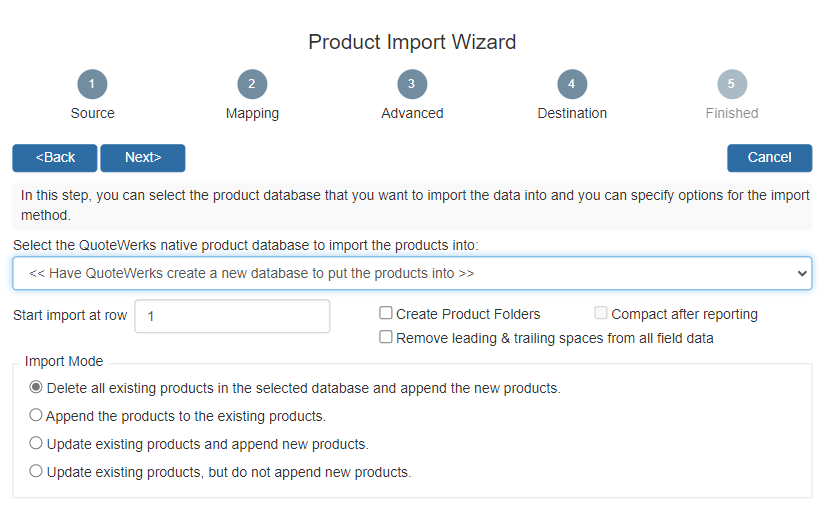Toggle the Compact after reporting checkbox

[601, 314]
